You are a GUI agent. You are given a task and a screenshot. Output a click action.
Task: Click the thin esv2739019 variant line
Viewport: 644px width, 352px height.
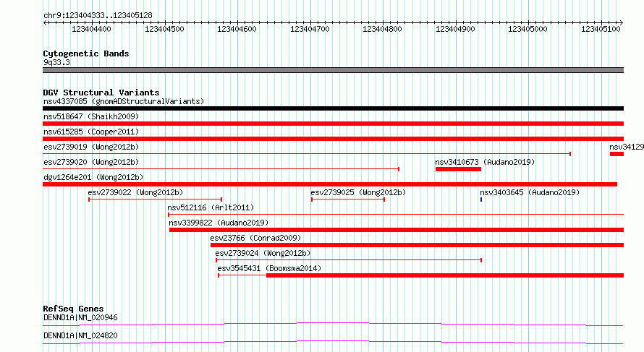coord(307,154)
